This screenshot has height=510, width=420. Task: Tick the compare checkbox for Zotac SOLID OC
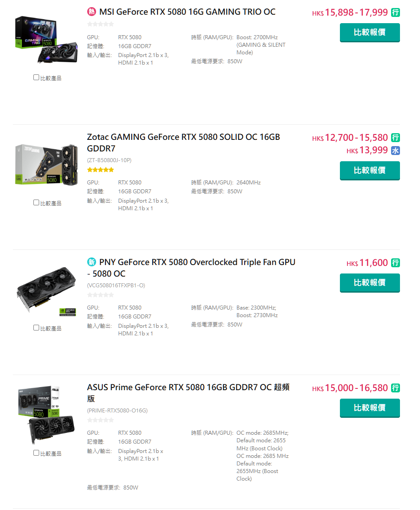pos(36,203)
